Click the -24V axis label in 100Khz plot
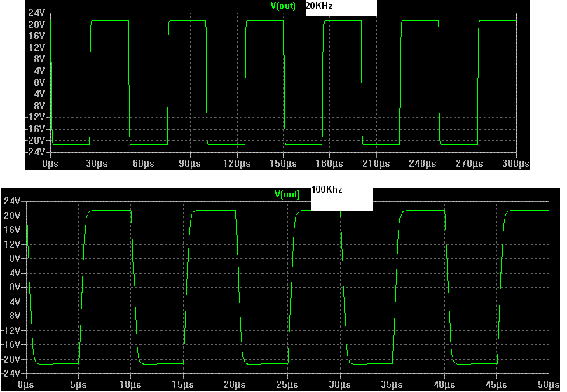The image size is (567, 392). point(11,373)
